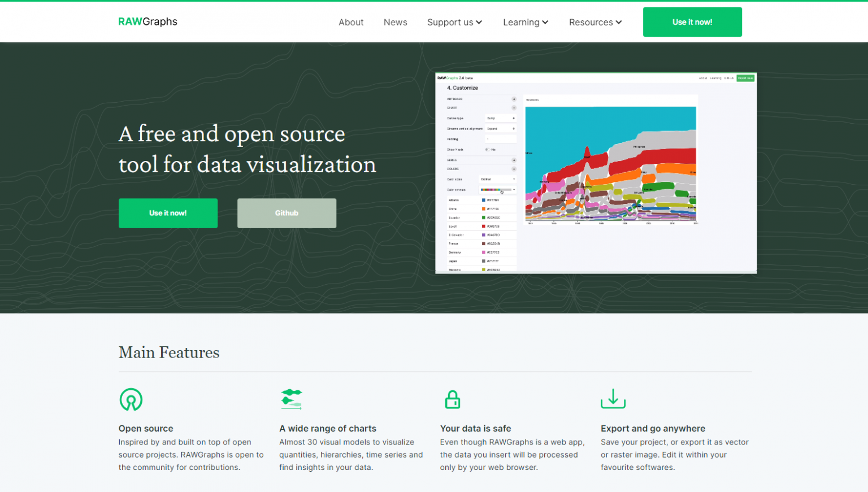The height and width of the screenshot is (492, 868).
Task: Click the padlock icon above 'Your data is safe'
Action: coord(452,399)
